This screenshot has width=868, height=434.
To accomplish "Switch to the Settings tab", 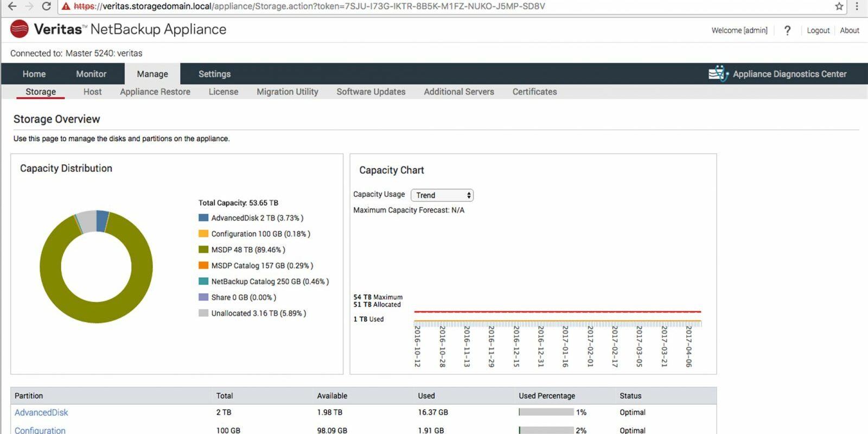I will point(214,74).
